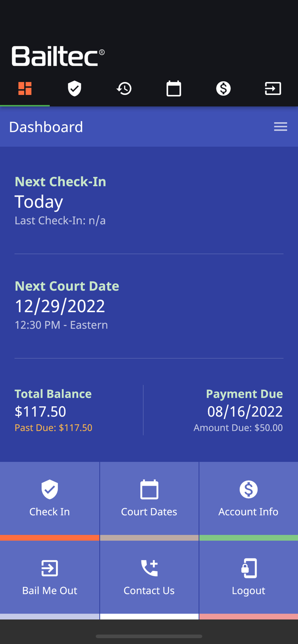Click the history clock icon in navigation bar
This screenshot has width=298, height=644.
click(124, 88)
